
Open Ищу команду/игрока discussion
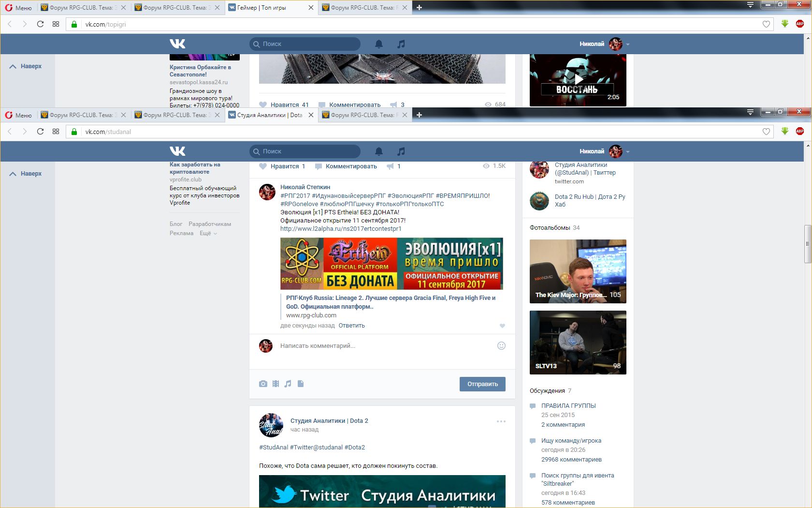point(571,441)
